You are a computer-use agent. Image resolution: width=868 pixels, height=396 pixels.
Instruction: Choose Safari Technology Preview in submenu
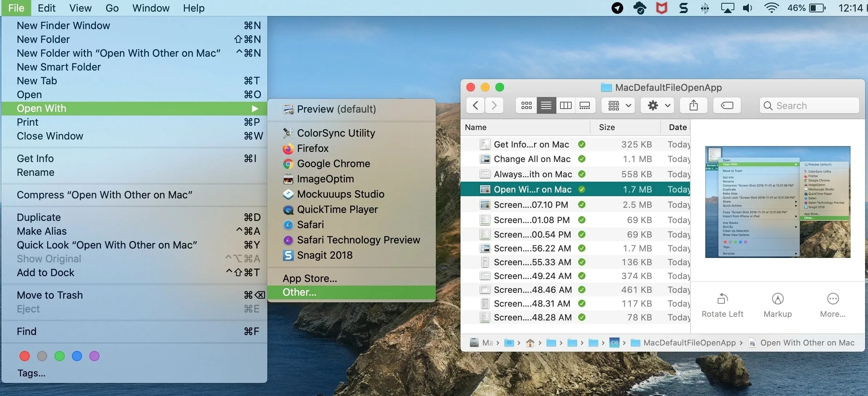(x=352, y=240)
